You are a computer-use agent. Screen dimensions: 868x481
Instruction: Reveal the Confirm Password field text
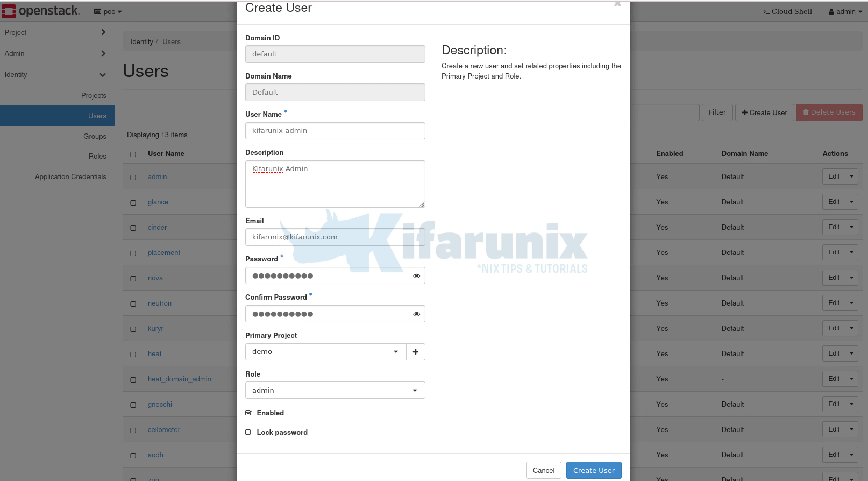tap(416, 314)
